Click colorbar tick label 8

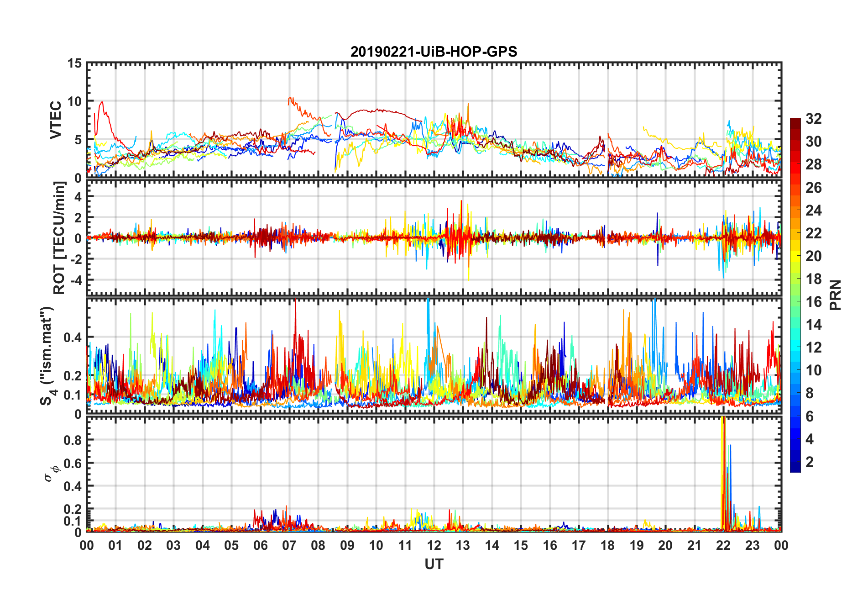(x=810, y=393)
